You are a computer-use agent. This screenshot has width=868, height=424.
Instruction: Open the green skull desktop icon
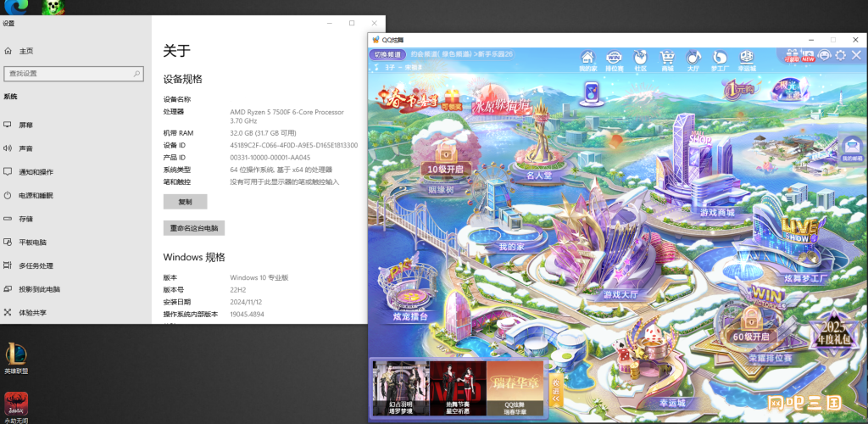click(x=53, y=7)
